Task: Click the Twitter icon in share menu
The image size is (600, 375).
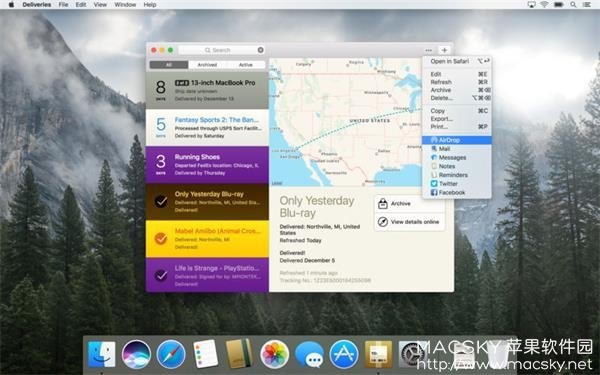Action: coord(434,184)
